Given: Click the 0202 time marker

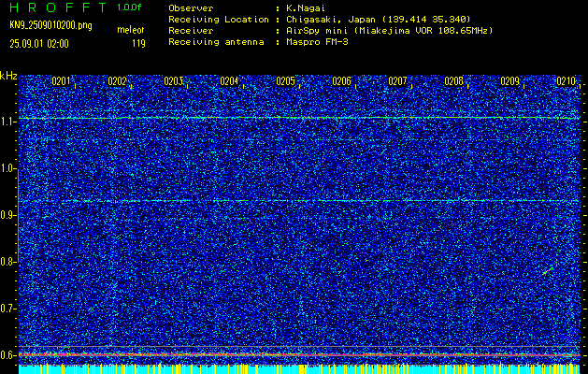Looking at the screenshot, I should [x=117, y=81].
